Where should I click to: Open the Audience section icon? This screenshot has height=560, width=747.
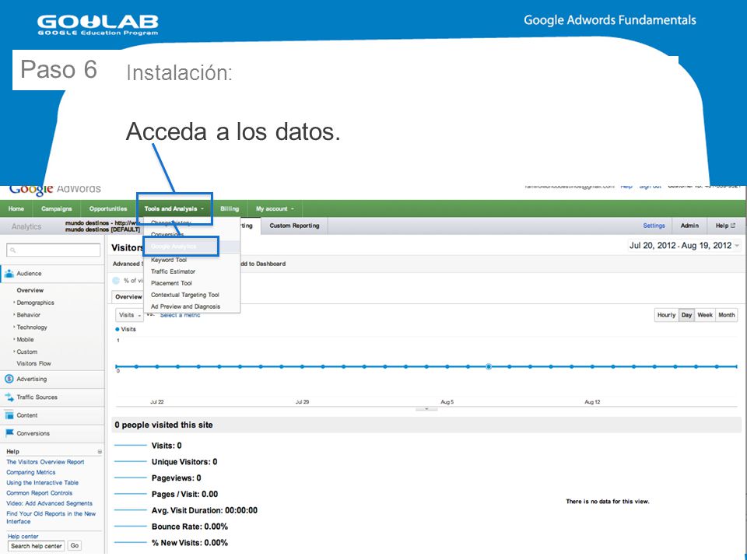click(x=9, y=273)
